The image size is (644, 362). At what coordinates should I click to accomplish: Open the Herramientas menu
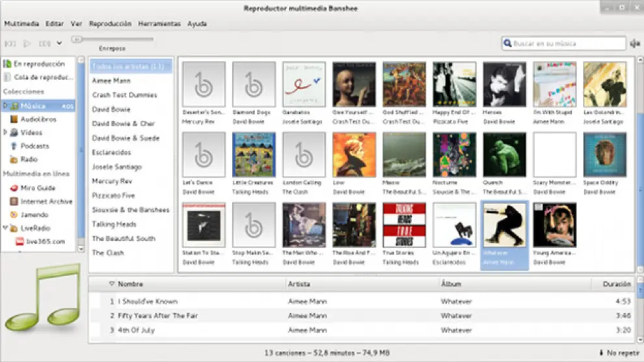coord(159,24)
